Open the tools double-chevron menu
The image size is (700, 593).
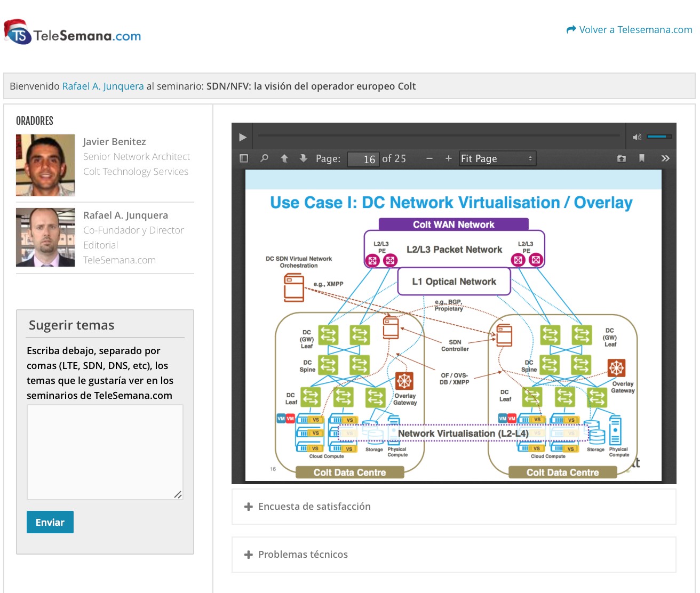click(665, 158)
